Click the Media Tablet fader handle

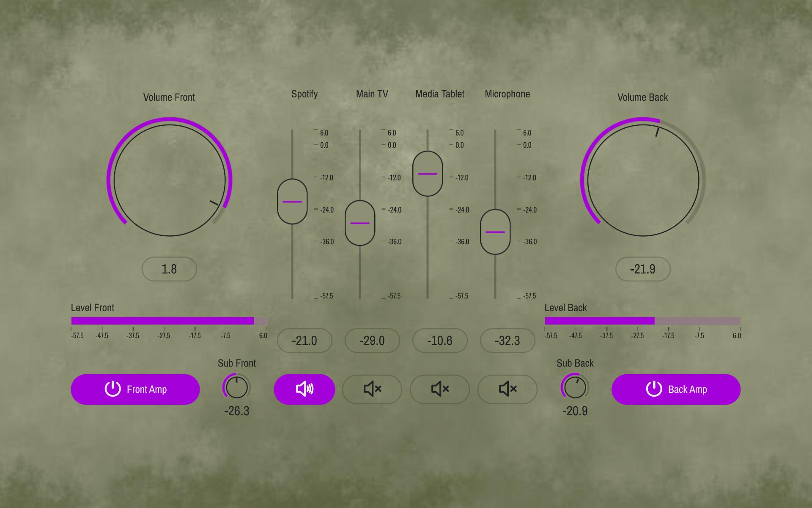(428, 174)
